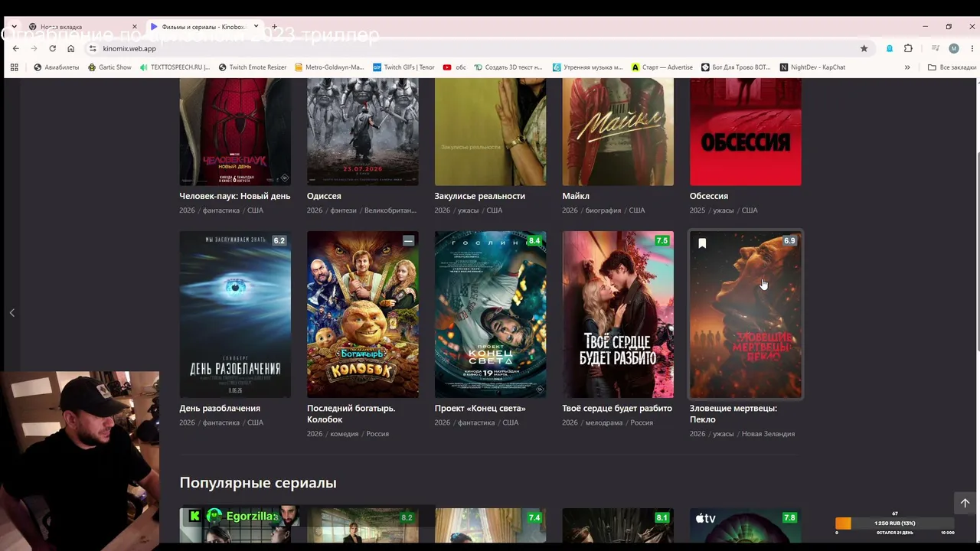
Task: Open the NightDev - KapChat bookmark
Action: pos(812,67)
